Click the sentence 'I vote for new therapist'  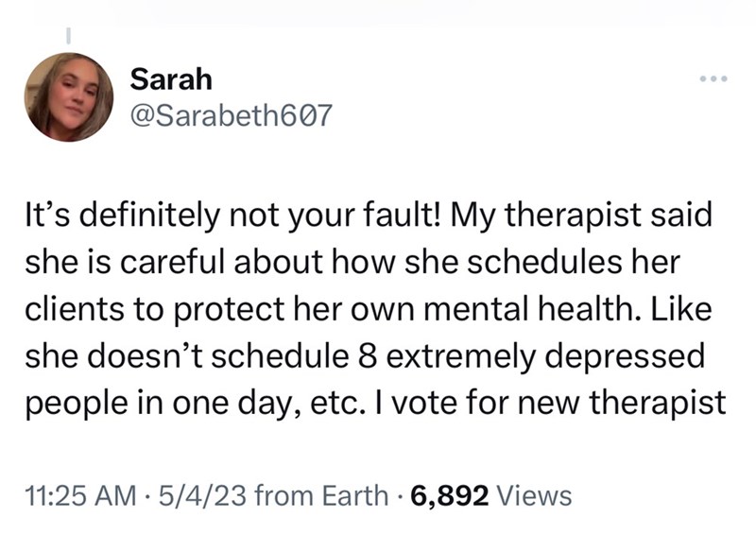click(x=547, y=403)
